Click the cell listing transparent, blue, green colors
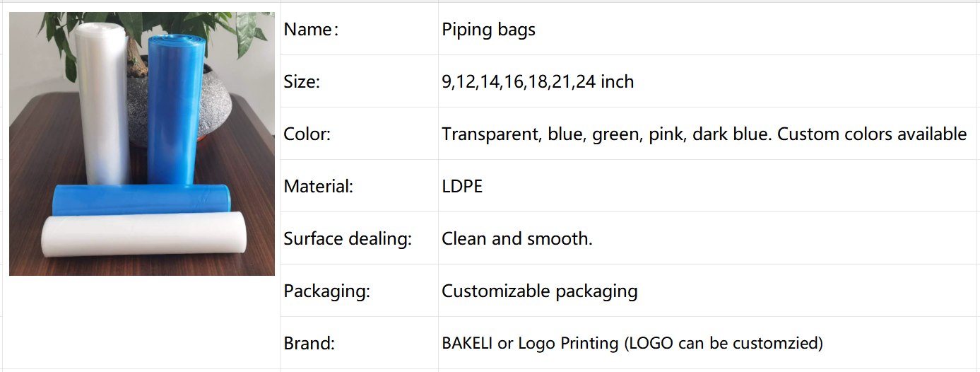This screenshot has height=372, width=980. pos(704,134)
